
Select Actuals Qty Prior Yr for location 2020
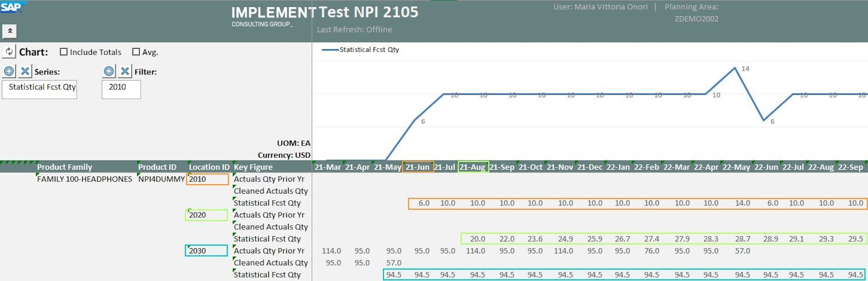[269, 215]
